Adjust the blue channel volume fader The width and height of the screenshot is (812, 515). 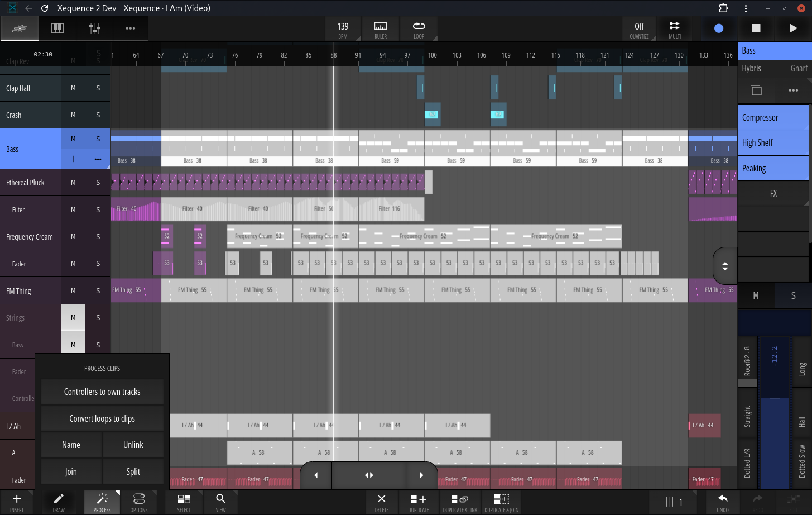pyautogui.click(x=775, y=413)
